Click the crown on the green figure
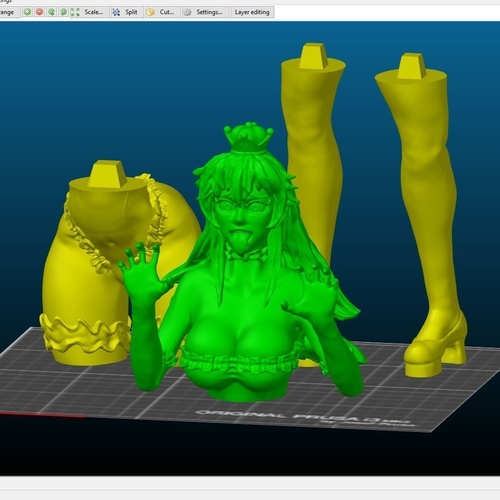 248,137
